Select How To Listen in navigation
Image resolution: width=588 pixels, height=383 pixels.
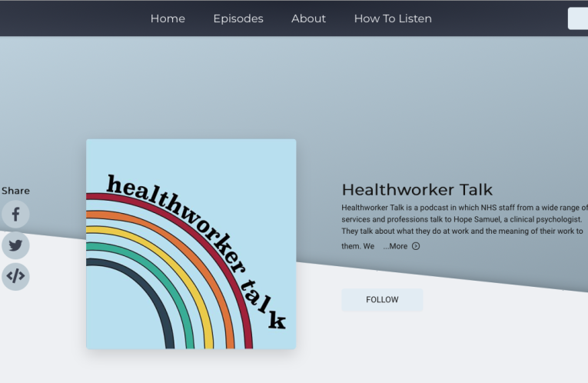[x=393, y=18]
